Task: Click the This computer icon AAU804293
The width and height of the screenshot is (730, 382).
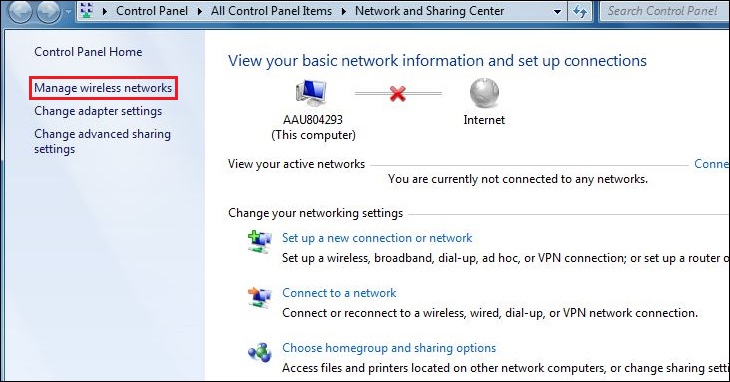Action: [x=311, y=93]
